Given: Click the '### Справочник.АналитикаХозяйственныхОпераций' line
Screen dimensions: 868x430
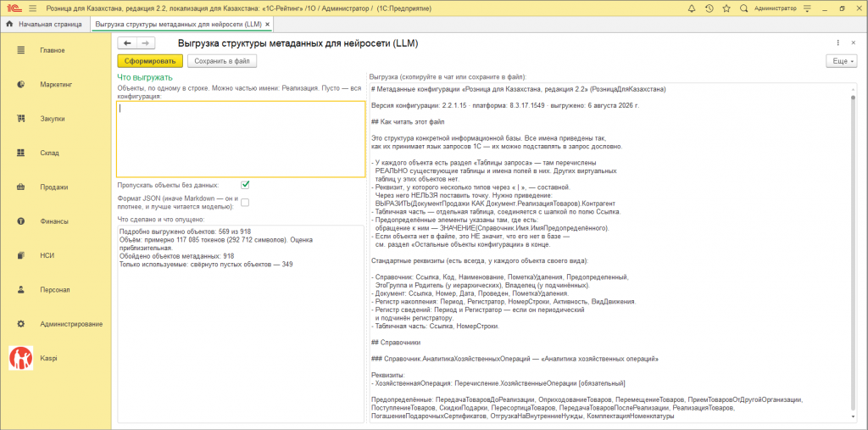Looking at the screenshot, I should click(515, 359).
